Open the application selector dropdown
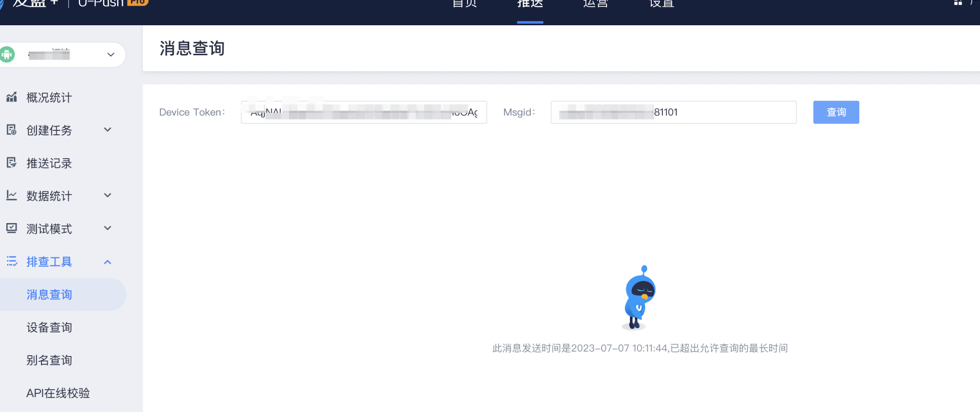Screen dimensions: 980x412 [x=111, y=54]
